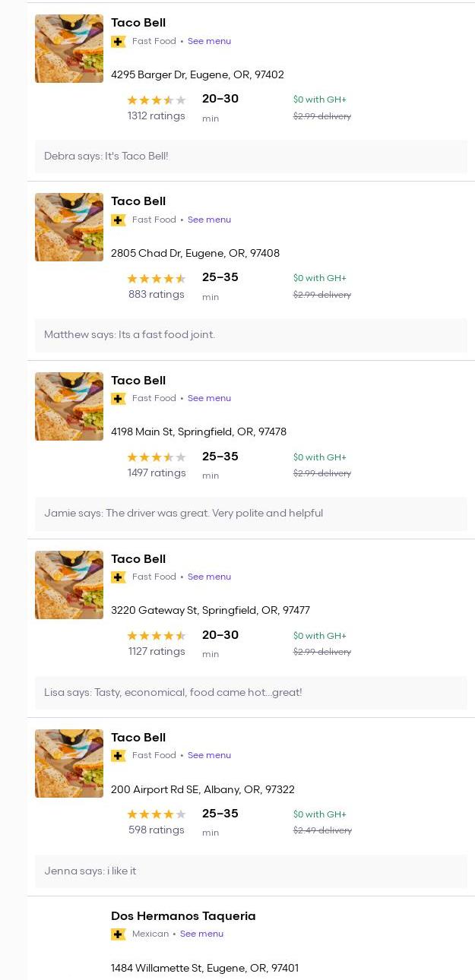Select Taco Bell photo for Main St location

[69, 406]
